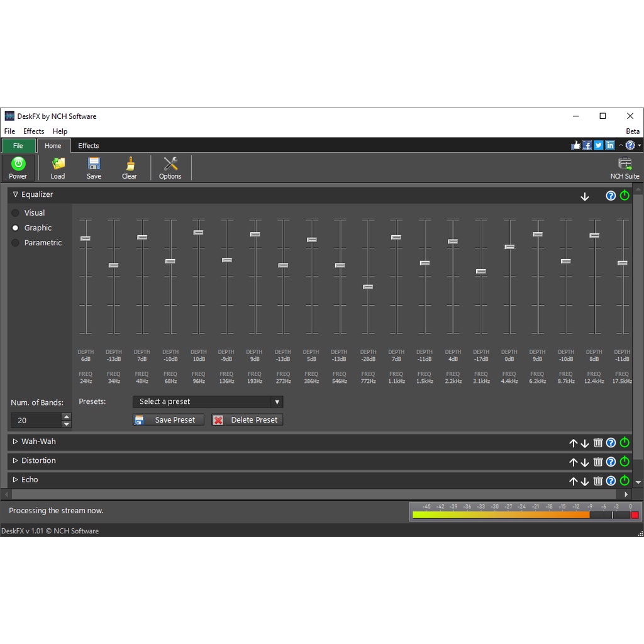The height and width of the screenshot is (644, 644).
Task: Click the Load effects icon
Action: point(58,167)
